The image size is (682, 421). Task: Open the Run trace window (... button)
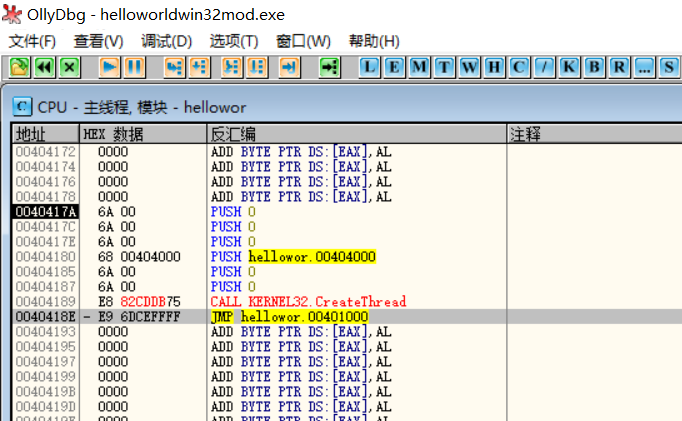coord(645,67)
